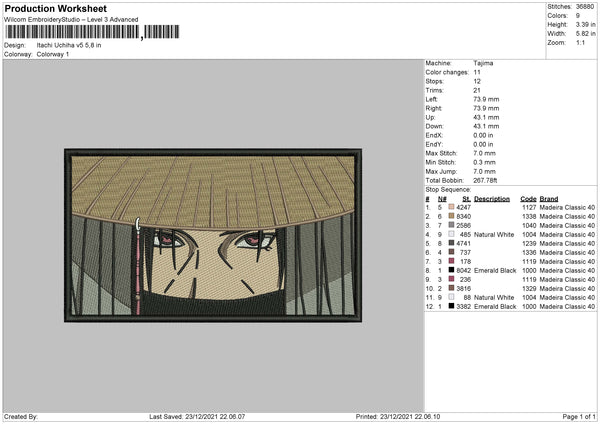Click the barcode under the worksheet title
Screen dimensions: 600x424
click(x=92, y=32)
